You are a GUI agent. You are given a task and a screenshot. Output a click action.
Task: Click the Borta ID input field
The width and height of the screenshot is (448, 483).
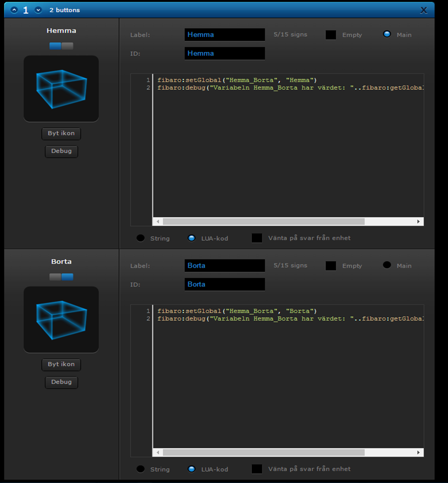tap(224, 284)
